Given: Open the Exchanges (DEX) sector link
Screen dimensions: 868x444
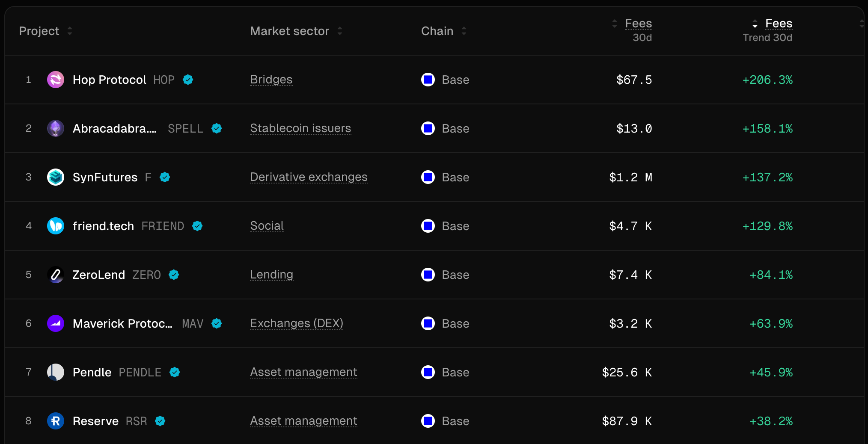Looking at the screenshot, I should point(297,323).
